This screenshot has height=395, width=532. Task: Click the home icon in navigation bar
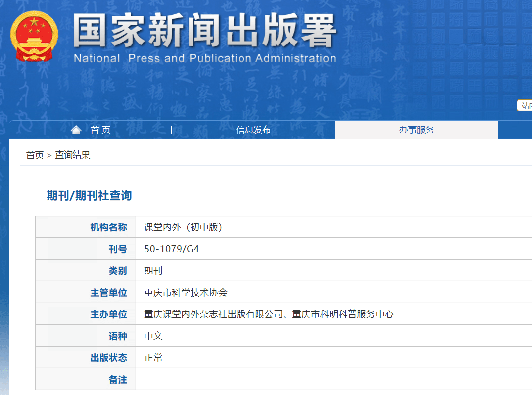coord(76,130)
